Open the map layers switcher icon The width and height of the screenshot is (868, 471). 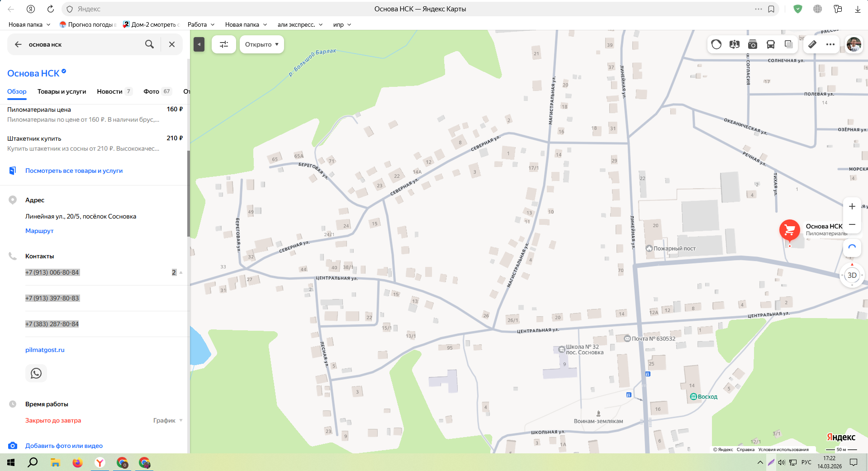click(789, 44)
